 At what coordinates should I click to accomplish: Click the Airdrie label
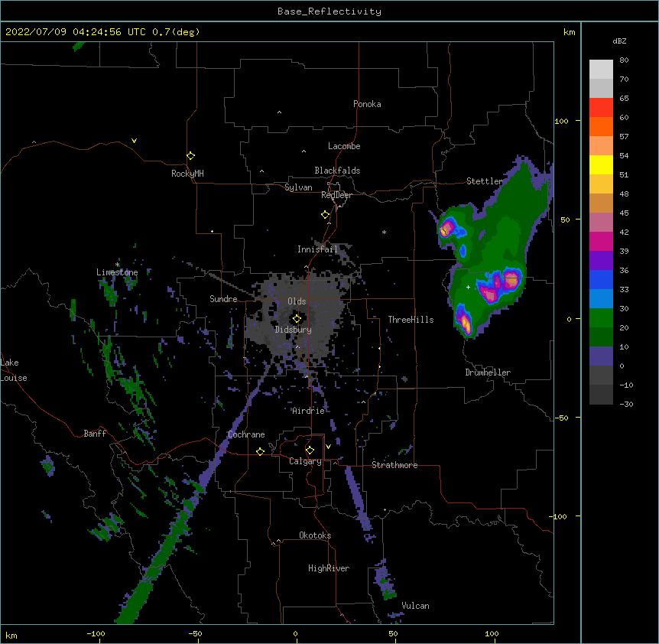pos(308,411)
